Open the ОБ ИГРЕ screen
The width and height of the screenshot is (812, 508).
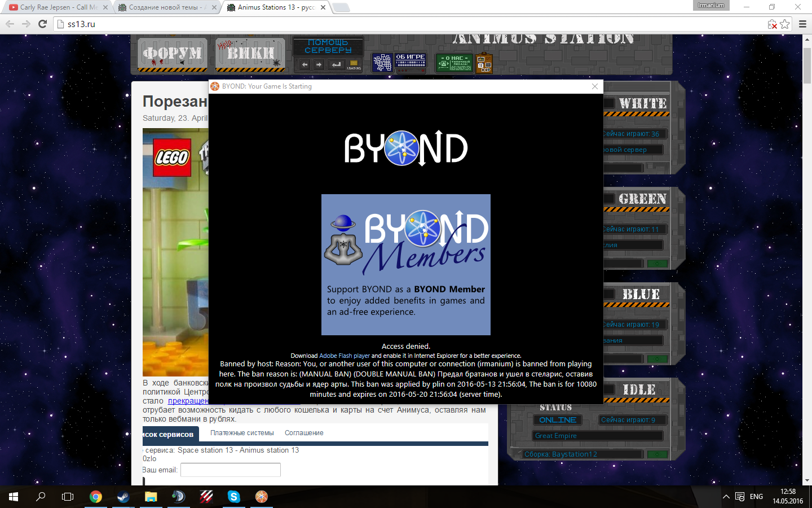pos(411,60)
